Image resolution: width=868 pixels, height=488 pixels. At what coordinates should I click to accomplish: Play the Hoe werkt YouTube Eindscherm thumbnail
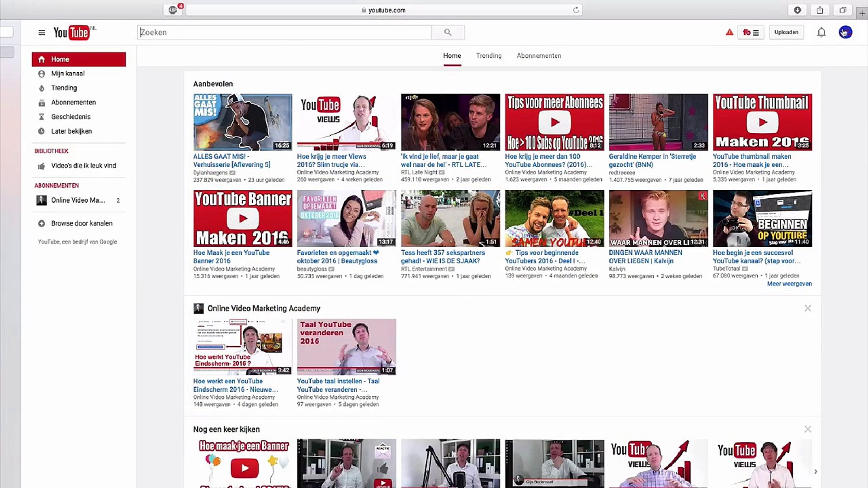click(x=243, y=347)
